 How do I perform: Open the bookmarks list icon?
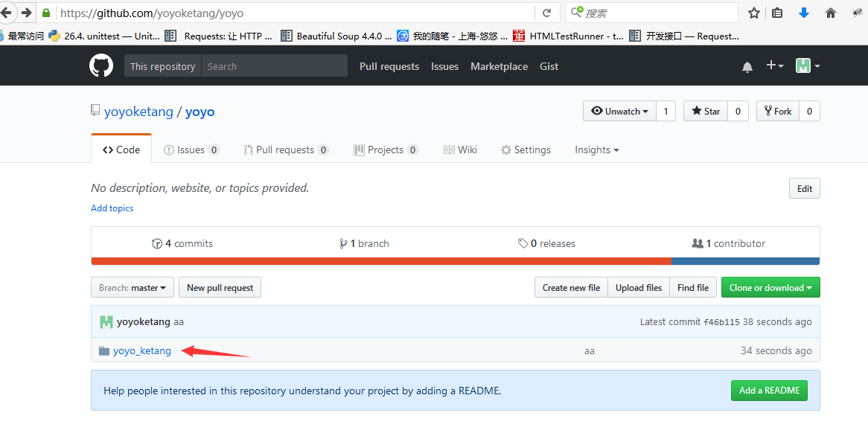777,13
